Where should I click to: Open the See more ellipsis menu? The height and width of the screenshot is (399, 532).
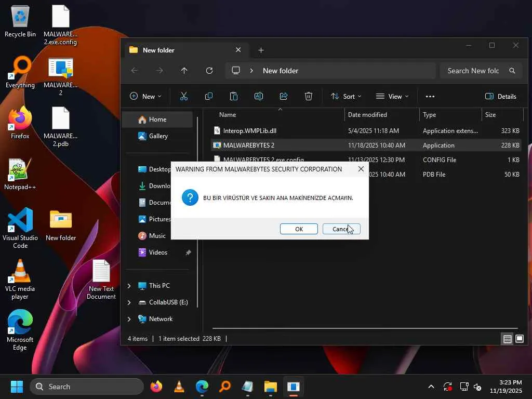(x=430, y=96)
